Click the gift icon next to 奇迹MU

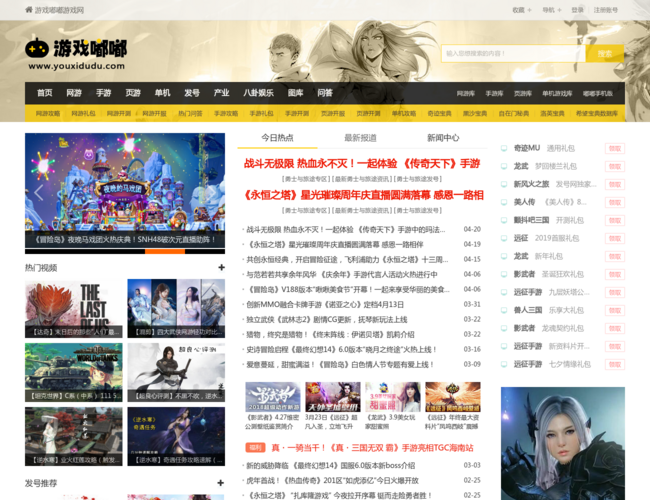pos(506,148)
